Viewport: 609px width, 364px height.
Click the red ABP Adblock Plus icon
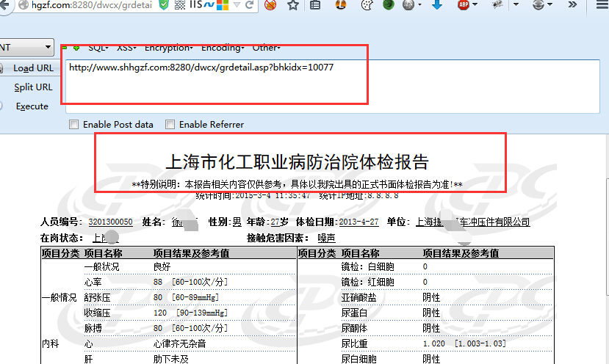point(464,4)
